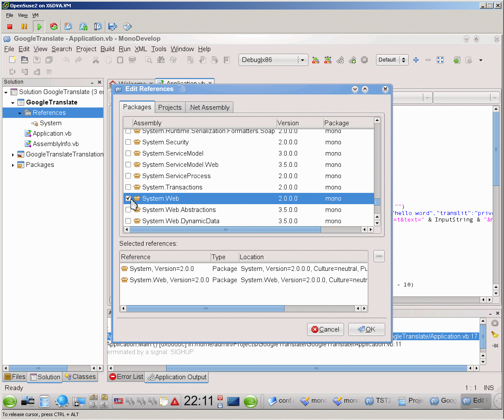Switch to the Classes pad tab
The image size is (504, 420).
(80, 377)
